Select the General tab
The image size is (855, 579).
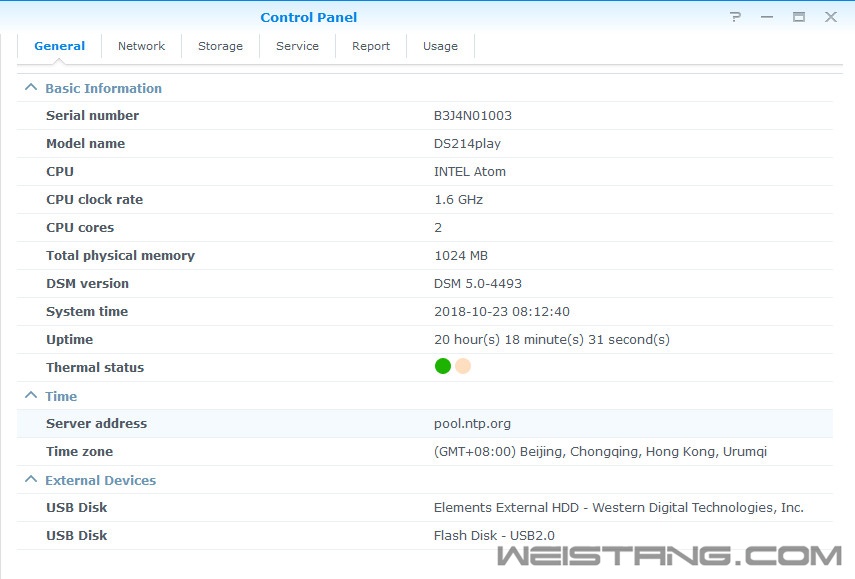coord(59,46)
